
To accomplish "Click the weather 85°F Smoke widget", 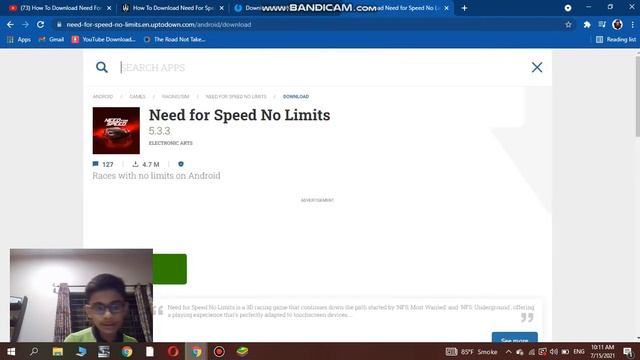I will click(471, 351).
